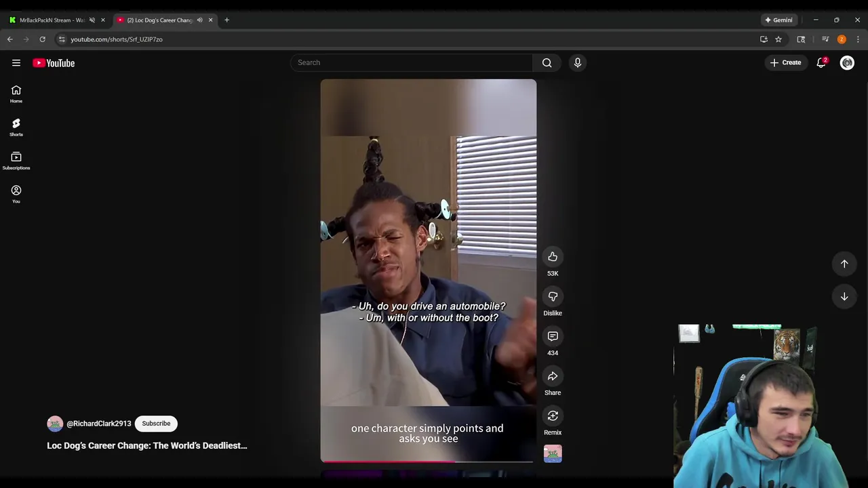The width and height of the screenshot is (868, 488).
Task: Open the comments showing 434
Action: click(553, 336)
